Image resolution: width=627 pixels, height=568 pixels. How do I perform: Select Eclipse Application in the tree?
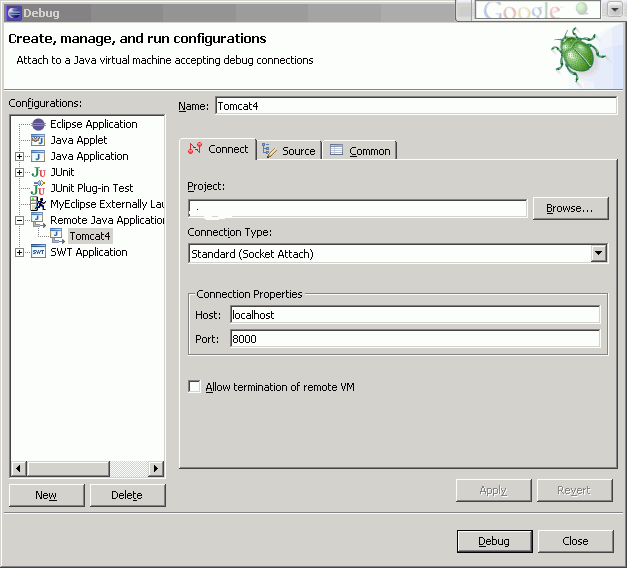[x=94, y=124]
